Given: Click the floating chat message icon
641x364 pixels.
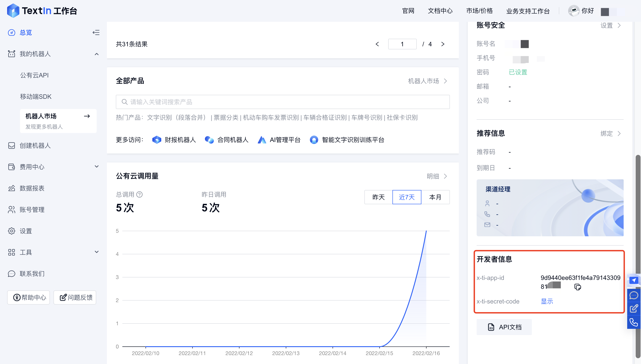Looking at the screenshot, I should click(x=634, y=295).
